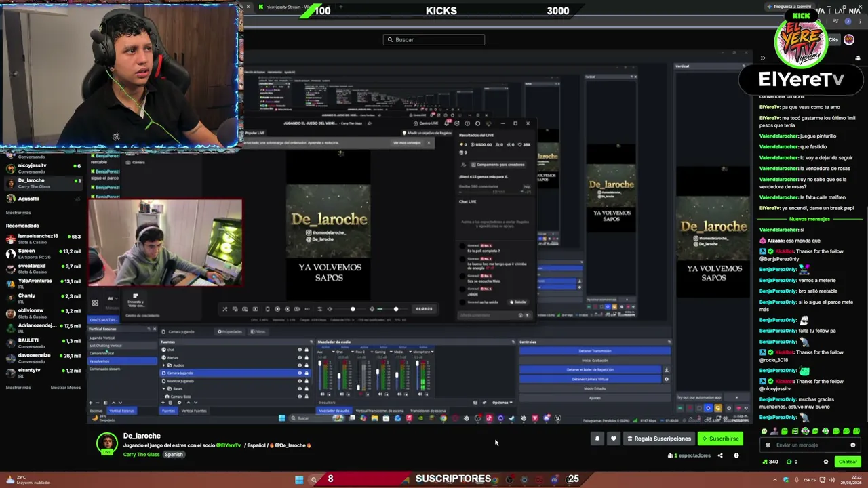Click Regala Suscripciones
This screenshot has height=488, width=868.
[x=658, y=439]
